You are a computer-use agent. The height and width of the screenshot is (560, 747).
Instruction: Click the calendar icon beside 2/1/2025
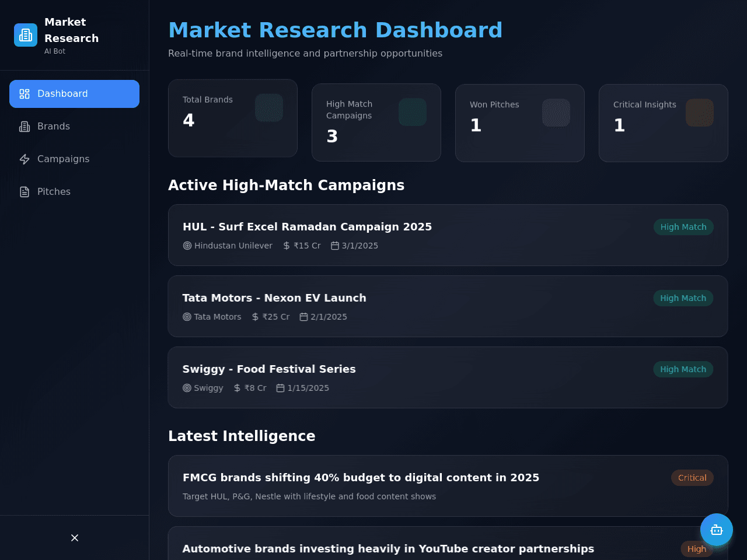[303, 317]
